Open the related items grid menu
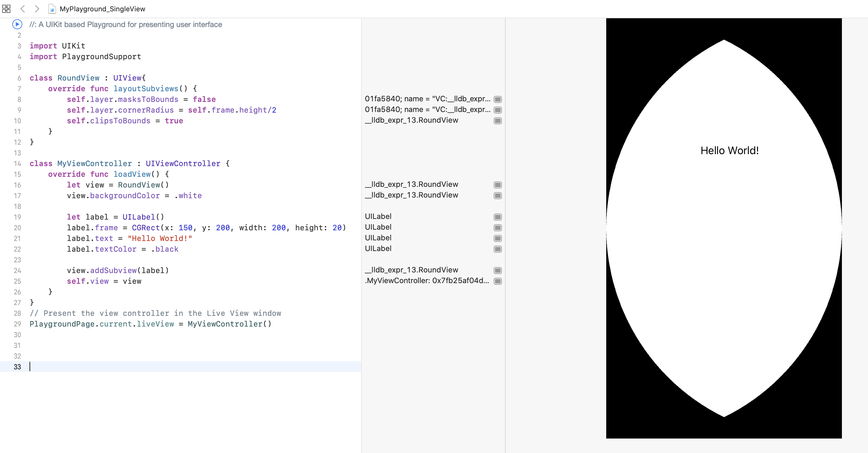The width and height of the screenshot is (868, 453). (x=6, y=9)
